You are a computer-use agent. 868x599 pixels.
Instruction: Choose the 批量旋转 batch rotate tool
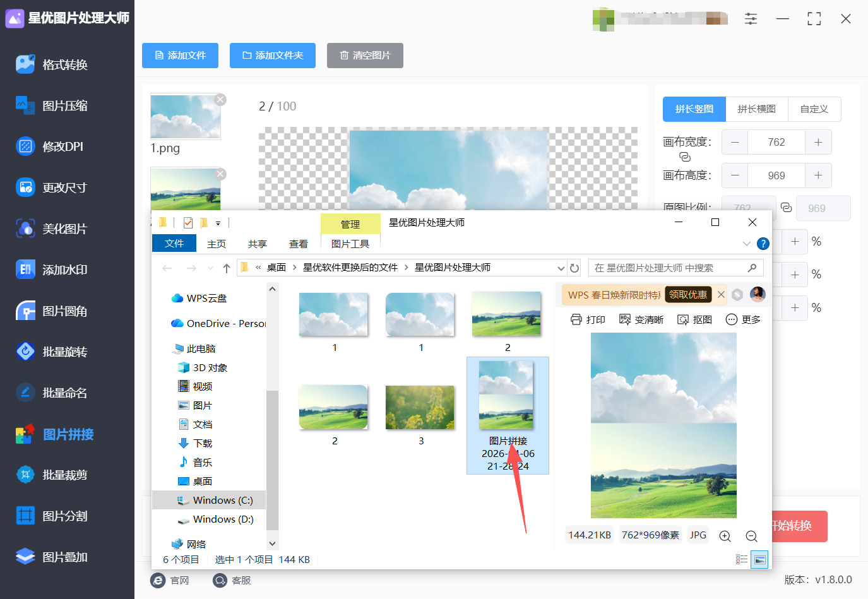click(x=52, y=352)
